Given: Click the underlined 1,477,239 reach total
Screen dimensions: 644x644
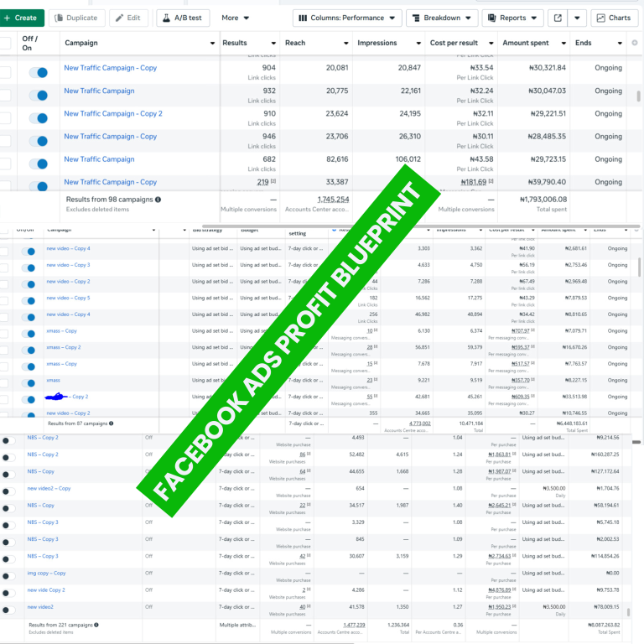Looking at the screenshot, I should (x=354, y=625).
